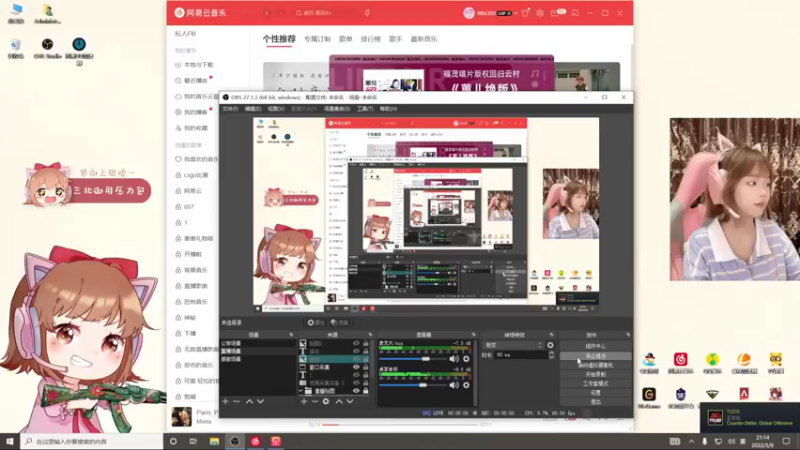Viewport: 800px width, 450px height.
Task: Open user dropdown arrow beside NetEase username
Action: click(x=516, y=13)
